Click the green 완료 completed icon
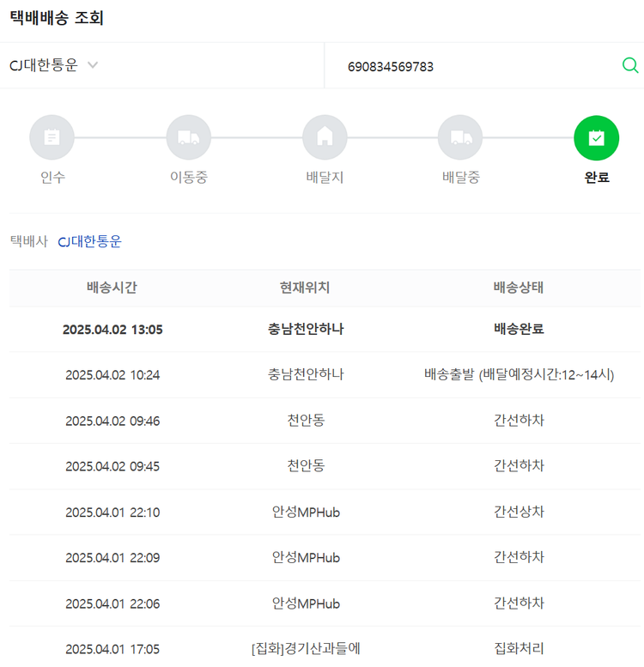 pos(596,137)
